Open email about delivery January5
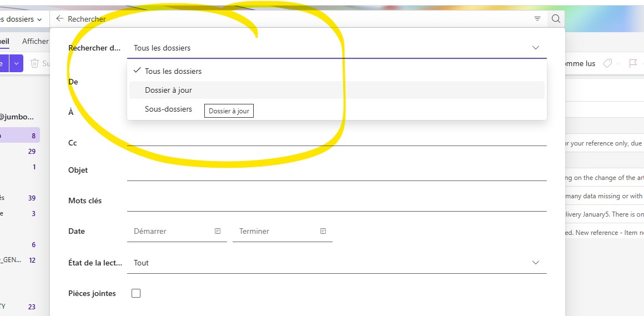Image resolution: width=644 pixels, height=316 pixels. click(605, 214)
